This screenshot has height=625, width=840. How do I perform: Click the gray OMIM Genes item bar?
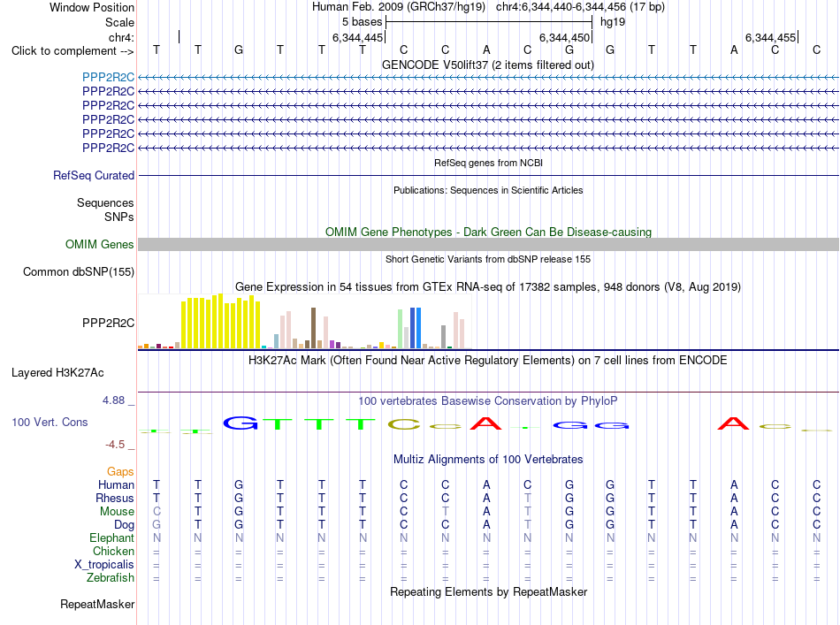coord(488,244)
